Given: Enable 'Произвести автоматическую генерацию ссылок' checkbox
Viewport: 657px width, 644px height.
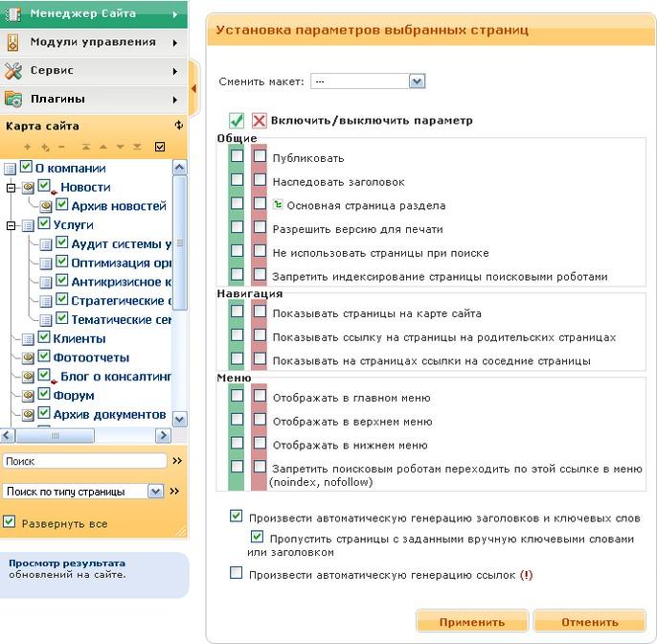Looking at the screenshot, I should coord(237,574).
